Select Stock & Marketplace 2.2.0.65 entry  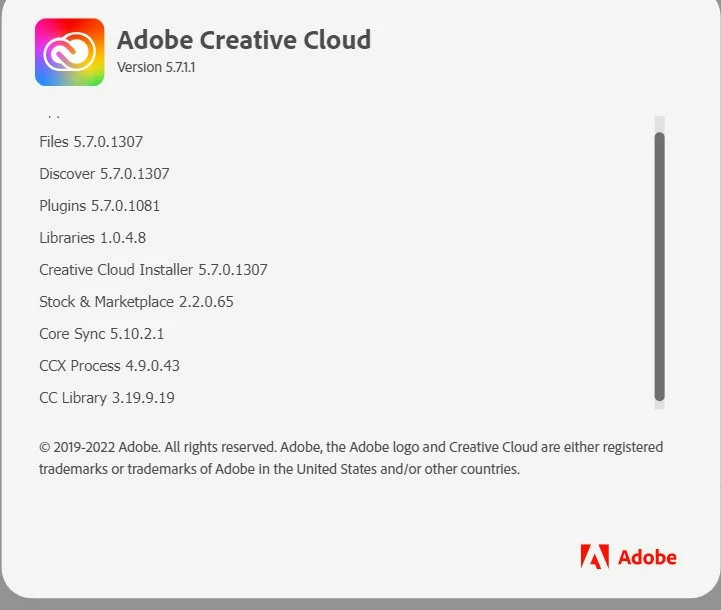[x=137, y=302]
